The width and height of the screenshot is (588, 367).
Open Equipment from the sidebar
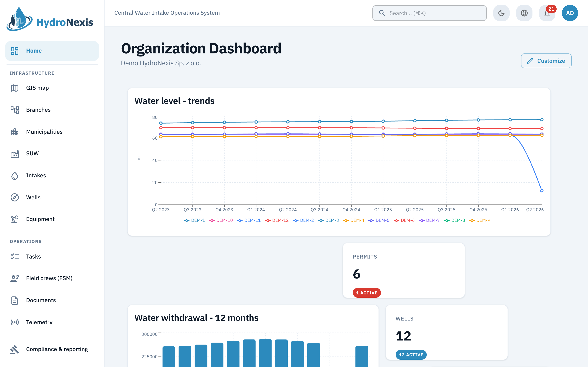click(52, 219)
